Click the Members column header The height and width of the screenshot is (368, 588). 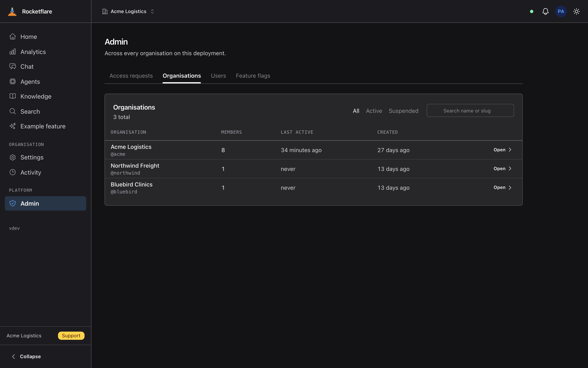click(x=231, y=132)
